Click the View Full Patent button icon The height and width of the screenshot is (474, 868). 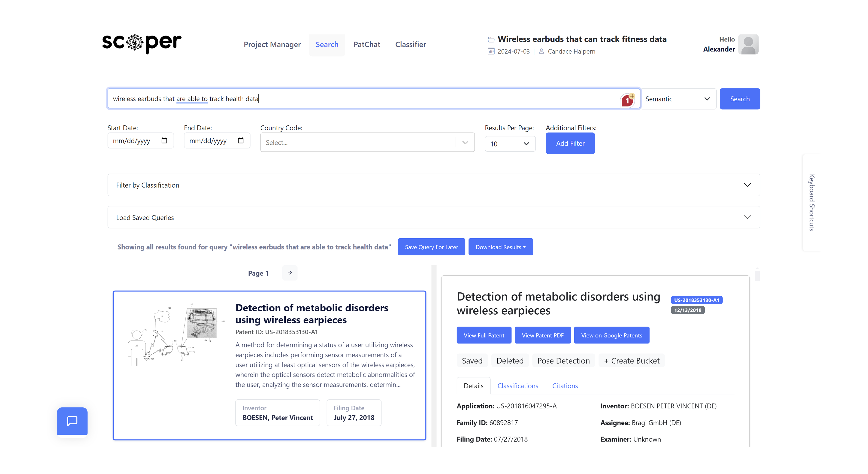484,336
